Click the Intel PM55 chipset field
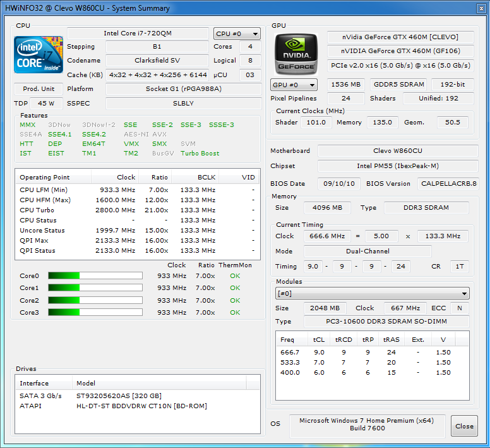 click(x=398, y=166)
